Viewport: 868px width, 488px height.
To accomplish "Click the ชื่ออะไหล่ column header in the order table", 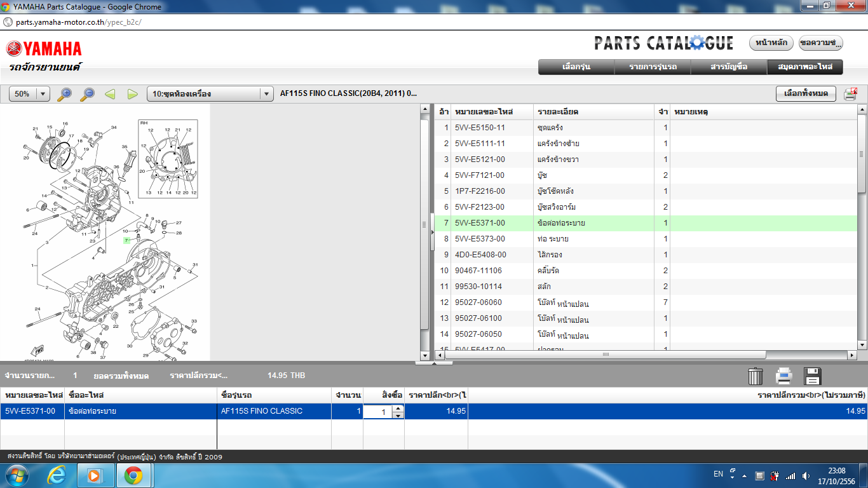I will 140,395.
